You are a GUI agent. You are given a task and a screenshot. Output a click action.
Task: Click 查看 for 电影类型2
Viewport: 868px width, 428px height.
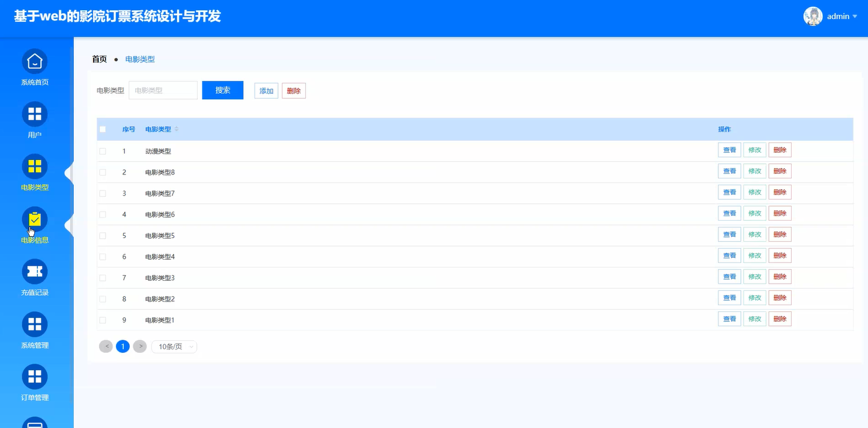[x=729, y=298]
